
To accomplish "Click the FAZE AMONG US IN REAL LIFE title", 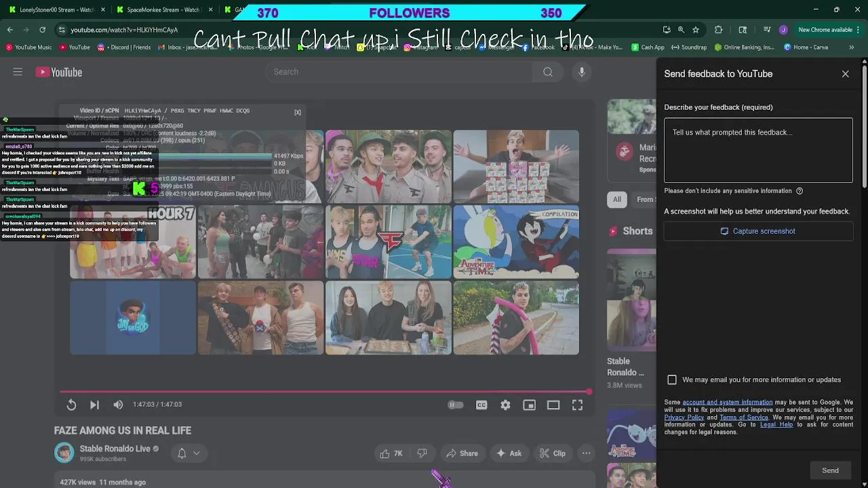I will click(x=123, y=430).
